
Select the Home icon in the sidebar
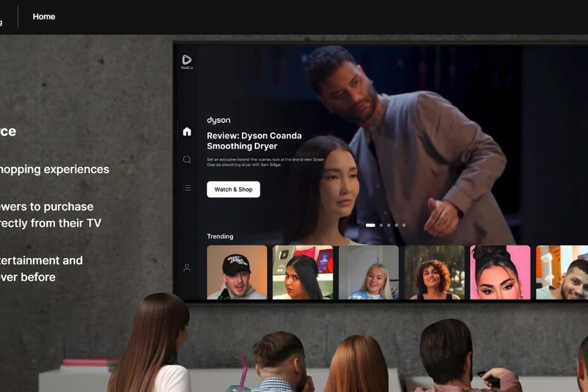pyautogui.click(x=187, y=132)
